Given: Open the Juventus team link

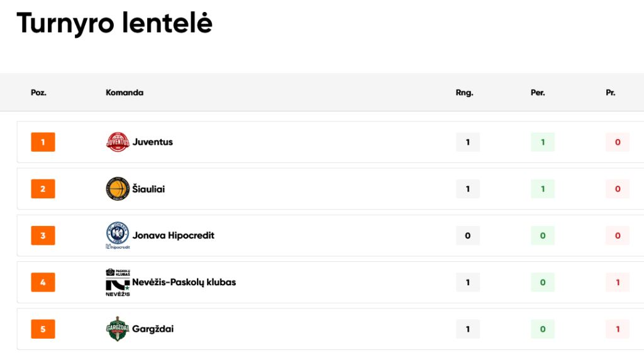Looking at the screenshot, I should (x=152, y=142).
